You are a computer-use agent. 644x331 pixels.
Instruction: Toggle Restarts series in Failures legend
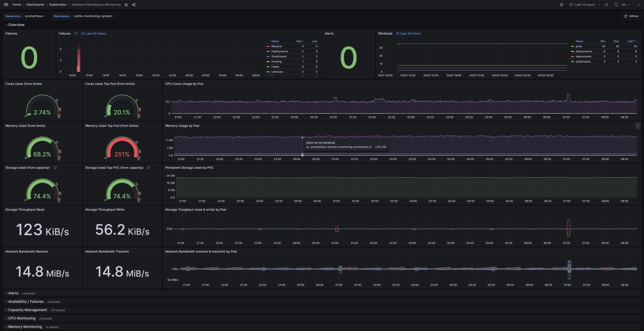click(276, 46)
